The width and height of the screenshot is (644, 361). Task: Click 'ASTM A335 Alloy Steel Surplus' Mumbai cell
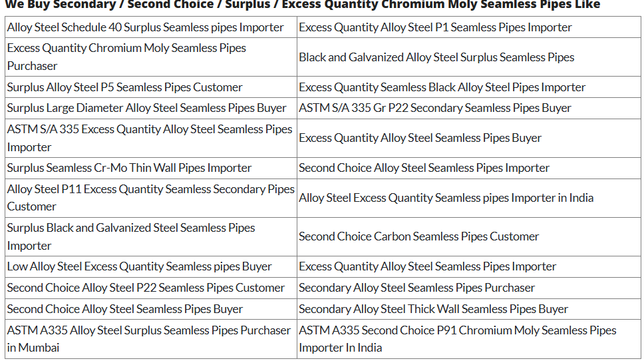[149, 338]
